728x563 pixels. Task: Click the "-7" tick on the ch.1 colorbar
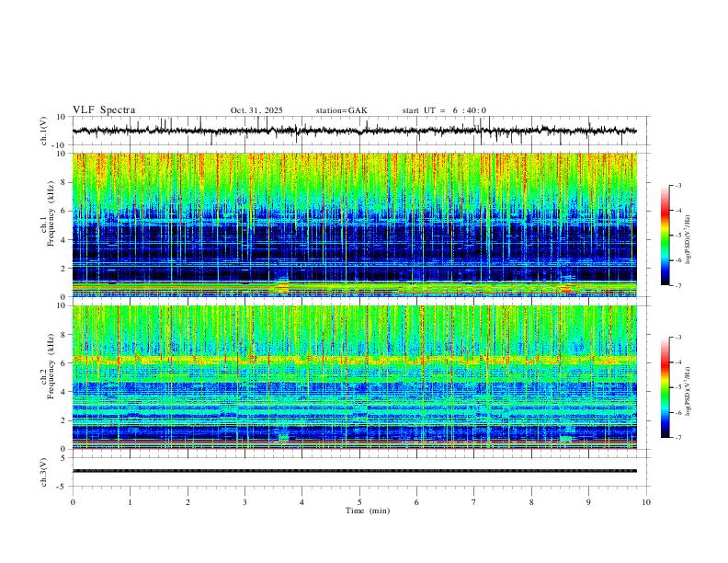pyautogui.click(x=677, y=286)
